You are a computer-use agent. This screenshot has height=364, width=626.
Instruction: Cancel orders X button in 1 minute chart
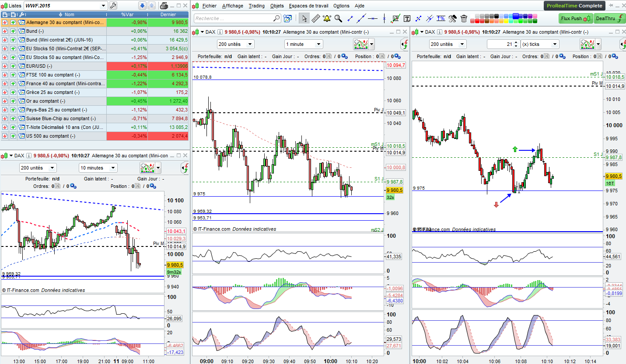pos(329,56)
